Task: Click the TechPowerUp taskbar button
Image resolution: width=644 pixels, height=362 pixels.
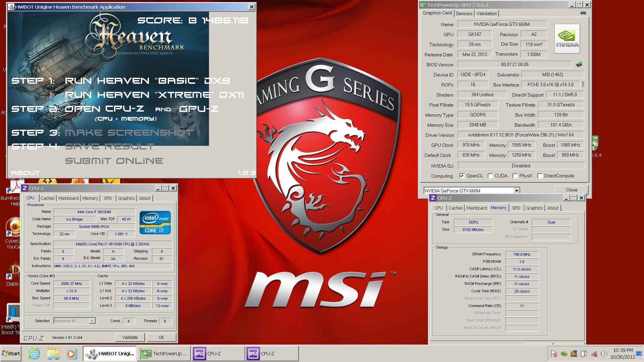Action: click(x=164, y=354)
